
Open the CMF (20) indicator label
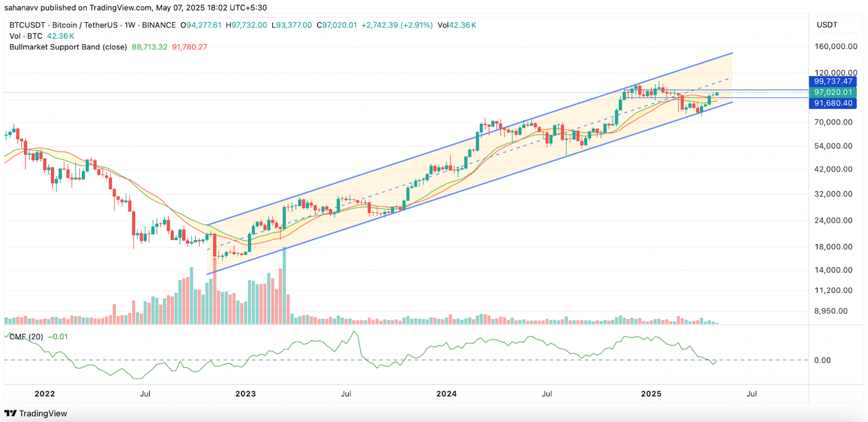[x=26, y=337]
